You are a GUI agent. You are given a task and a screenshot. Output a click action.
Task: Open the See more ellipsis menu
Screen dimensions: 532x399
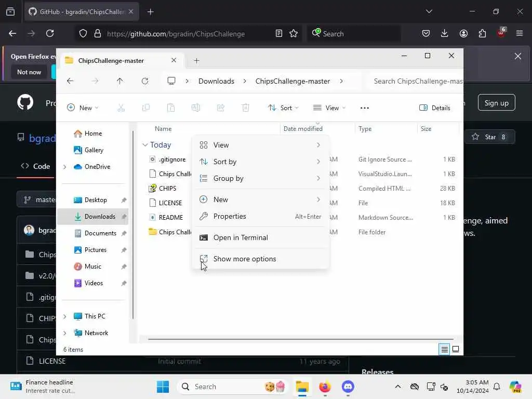(x=364, y=108)
